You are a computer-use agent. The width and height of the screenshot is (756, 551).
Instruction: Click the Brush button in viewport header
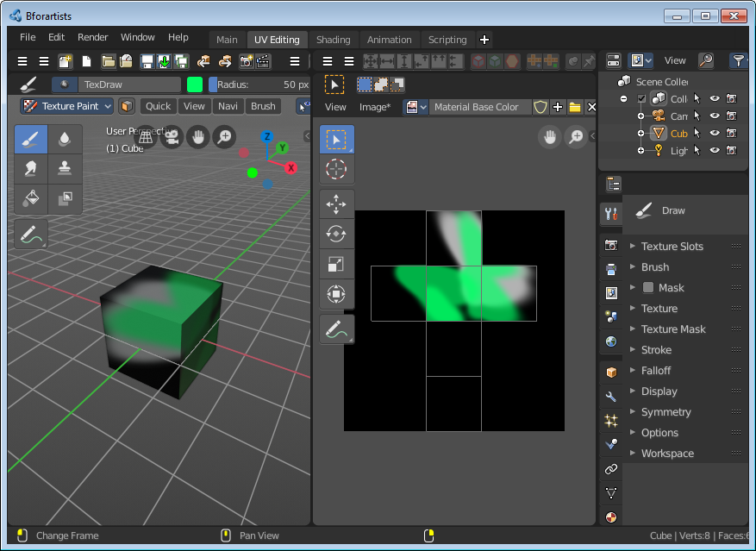263,106
